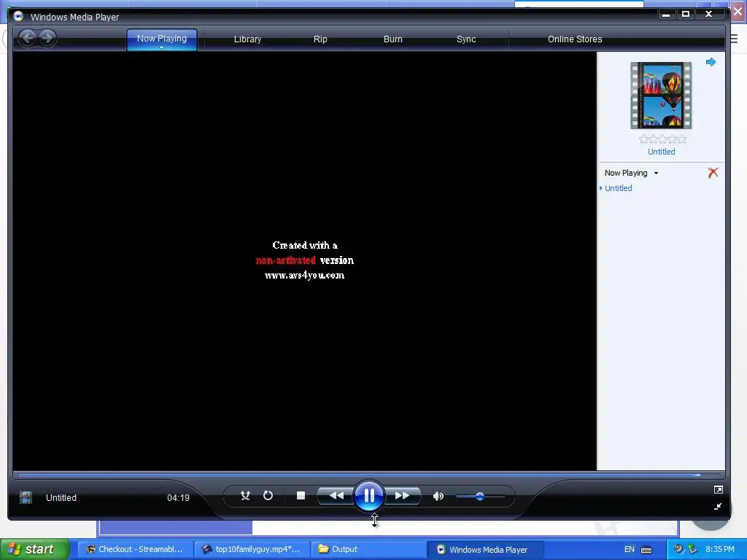
Task: Open the Burn tab
Action: 393,39
